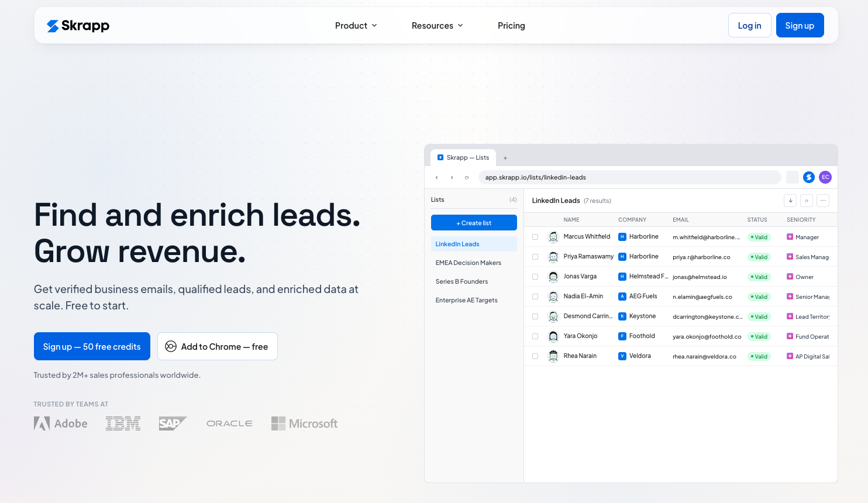868x503 pixels.
Task: Click the Valid status badge for Rhea Narain
Action: coord(759,356)
